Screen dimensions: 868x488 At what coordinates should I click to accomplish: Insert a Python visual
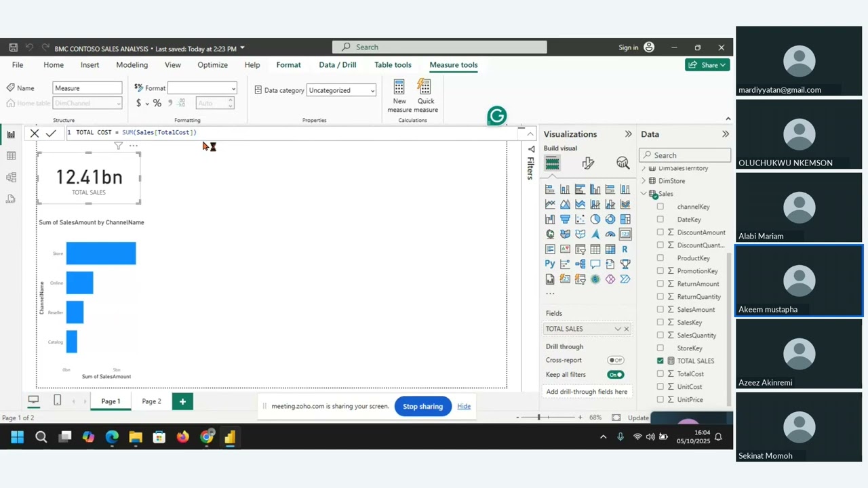(550, 264)
